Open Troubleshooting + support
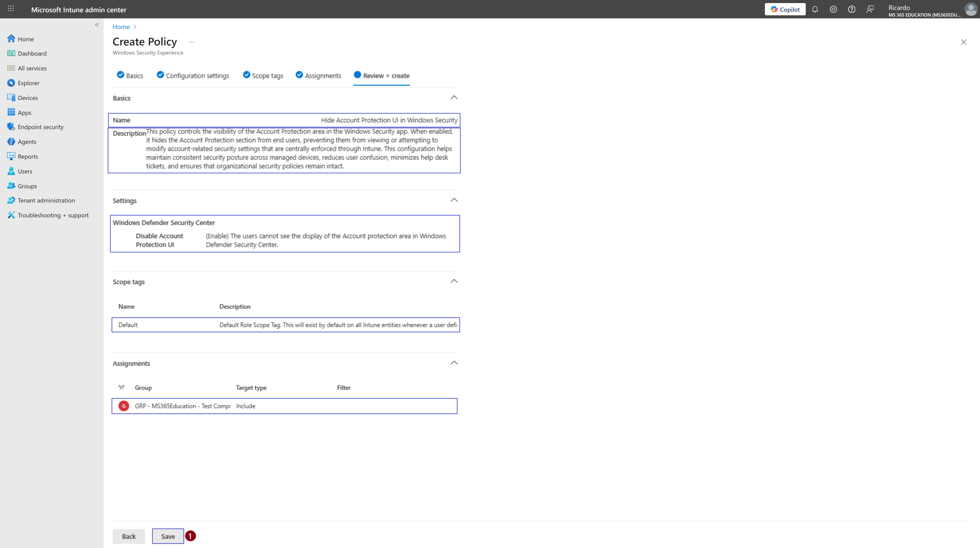 pos(53,215)
